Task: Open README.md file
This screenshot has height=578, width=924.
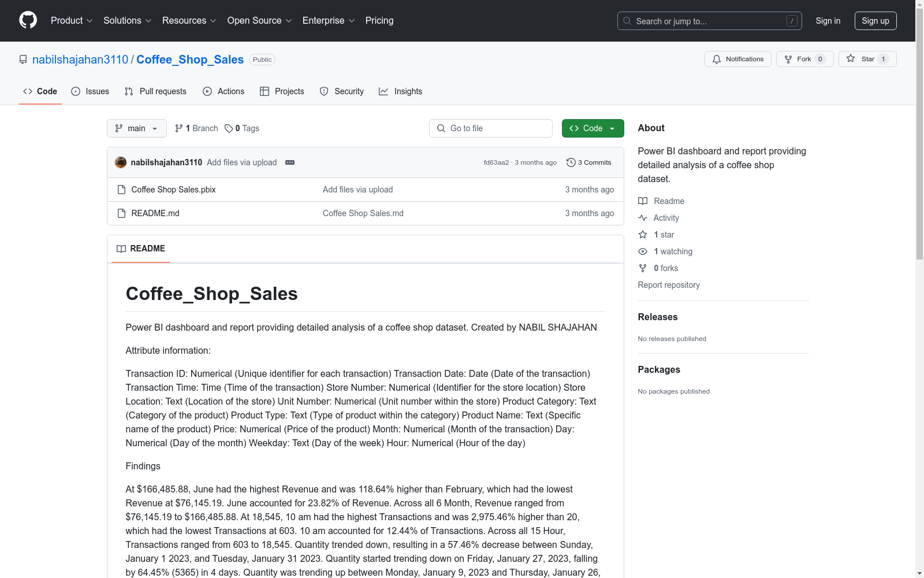Action: [155, 213]
